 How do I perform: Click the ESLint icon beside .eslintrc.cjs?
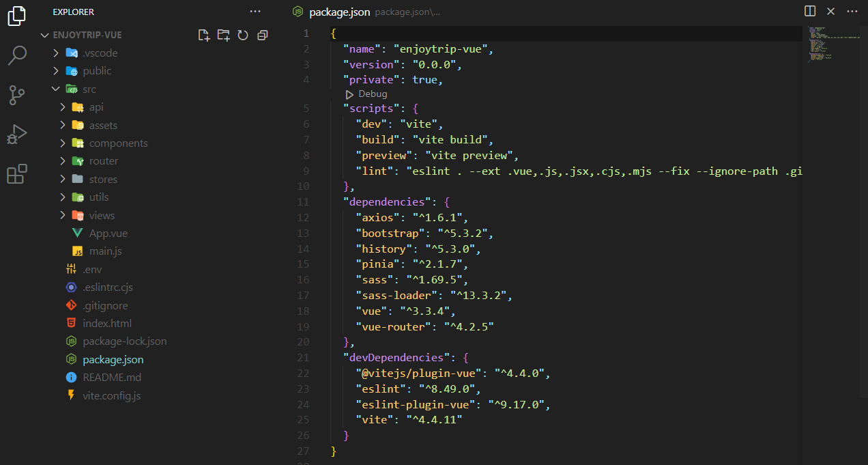[71, 287]
